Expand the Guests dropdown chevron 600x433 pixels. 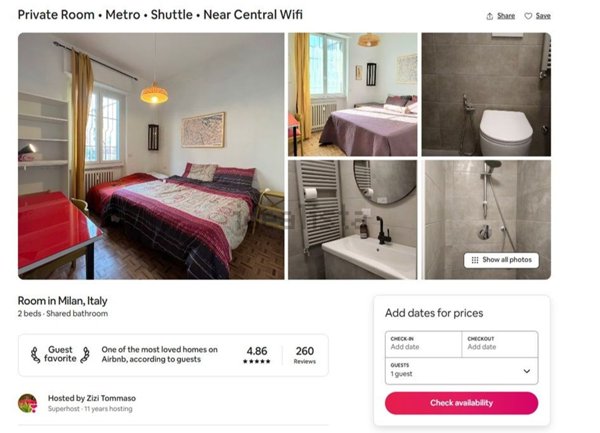point(527,371)
